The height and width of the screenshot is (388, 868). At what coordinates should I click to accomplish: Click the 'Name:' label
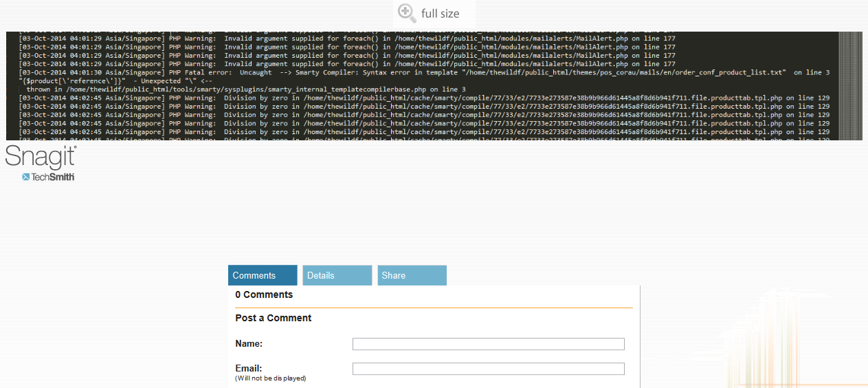tap(249, 343)
